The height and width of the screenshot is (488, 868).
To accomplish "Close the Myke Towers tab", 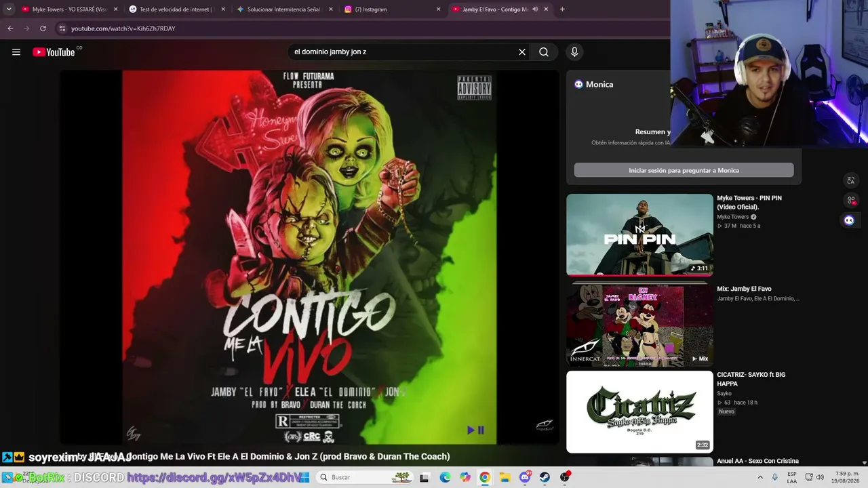I will coord(116,9).
